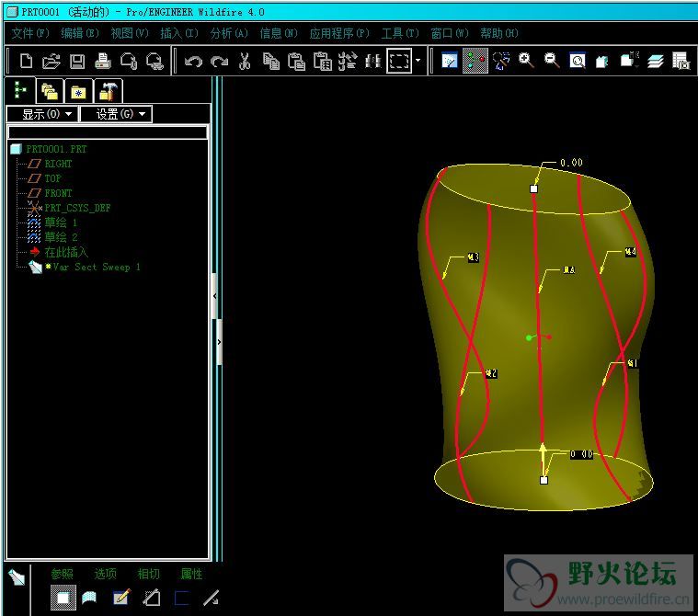The image size is (698, 616).
Task: Open the 设置(G) dropdown
Action: 116,114
